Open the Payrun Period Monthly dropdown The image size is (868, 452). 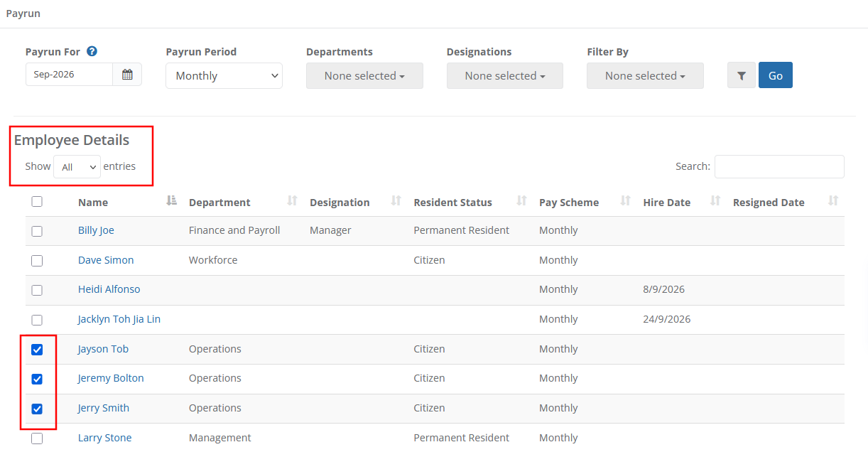pos(224,76)
